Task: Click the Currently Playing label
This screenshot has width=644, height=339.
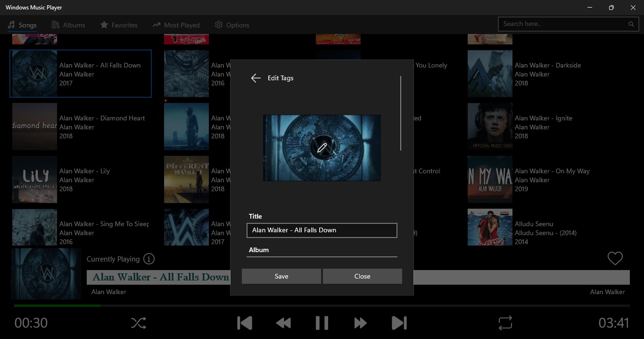Action: pyautogui.click(x=113, y=259)
